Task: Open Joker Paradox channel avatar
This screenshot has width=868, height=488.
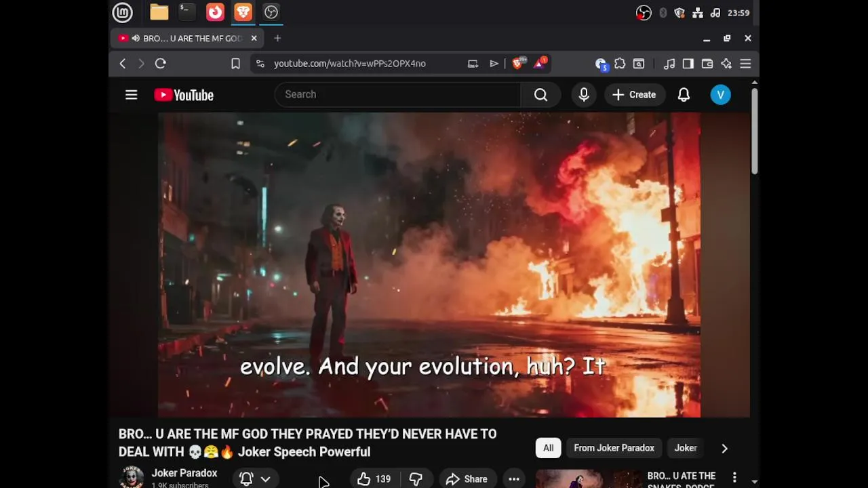Action: click(131, 477)
